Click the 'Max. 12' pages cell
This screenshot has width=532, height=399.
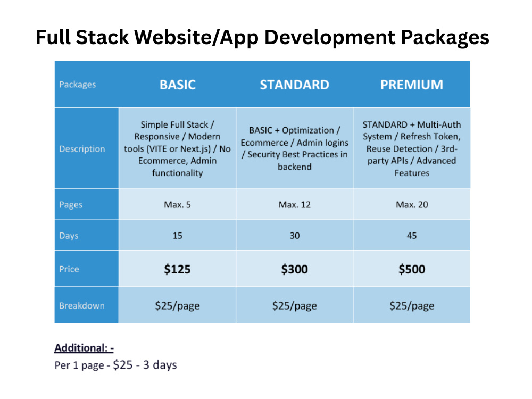click(295, 204)
